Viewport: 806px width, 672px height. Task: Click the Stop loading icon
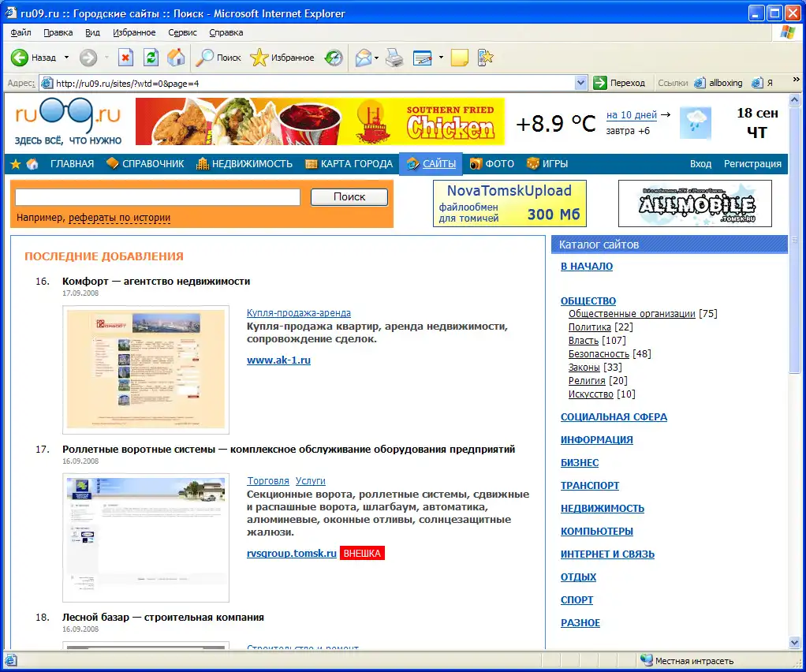[125, 58]
